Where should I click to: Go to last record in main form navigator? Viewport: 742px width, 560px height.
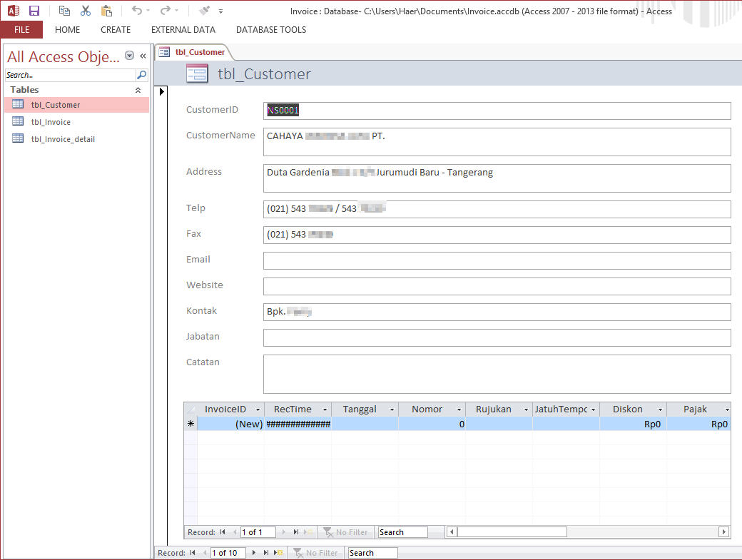[x=266, y=552]
